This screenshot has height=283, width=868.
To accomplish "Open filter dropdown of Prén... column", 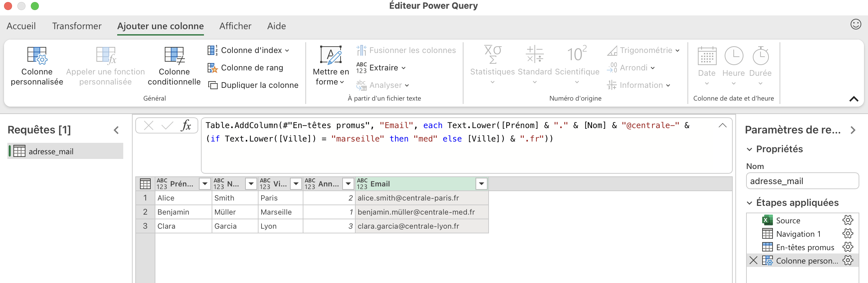I will [x=205, y=184].
